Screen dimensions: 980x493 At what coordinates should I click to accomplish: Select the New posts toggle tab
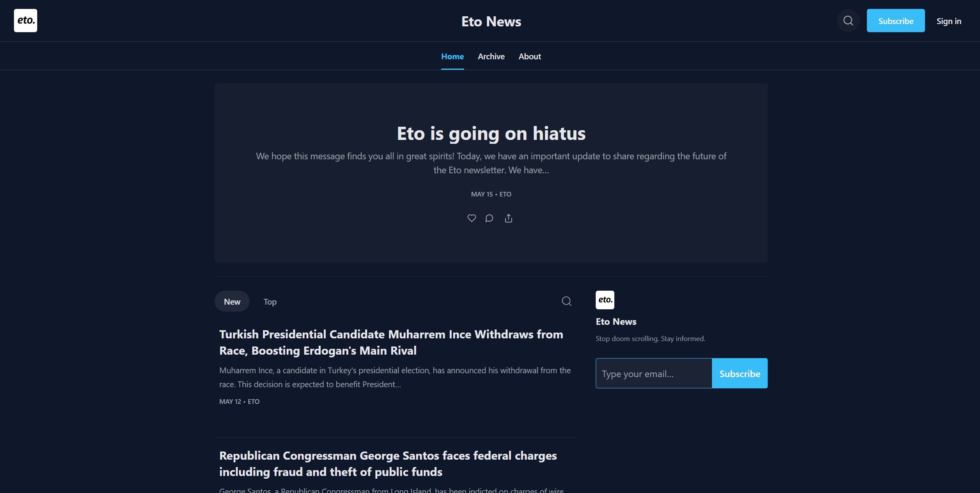tap(232, 301)
